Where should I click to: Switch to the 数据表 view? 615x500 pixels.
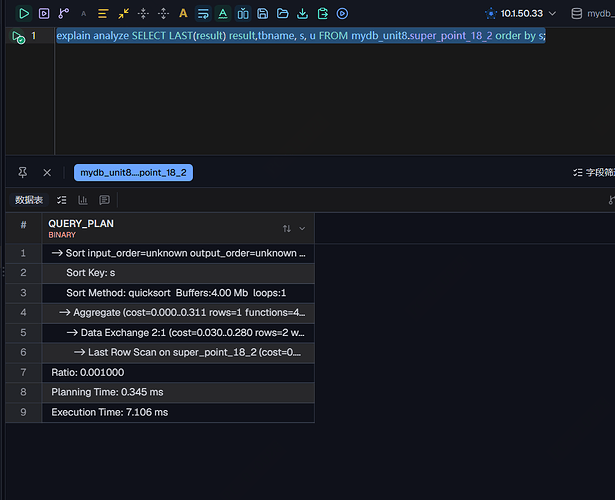click(29, 200)
